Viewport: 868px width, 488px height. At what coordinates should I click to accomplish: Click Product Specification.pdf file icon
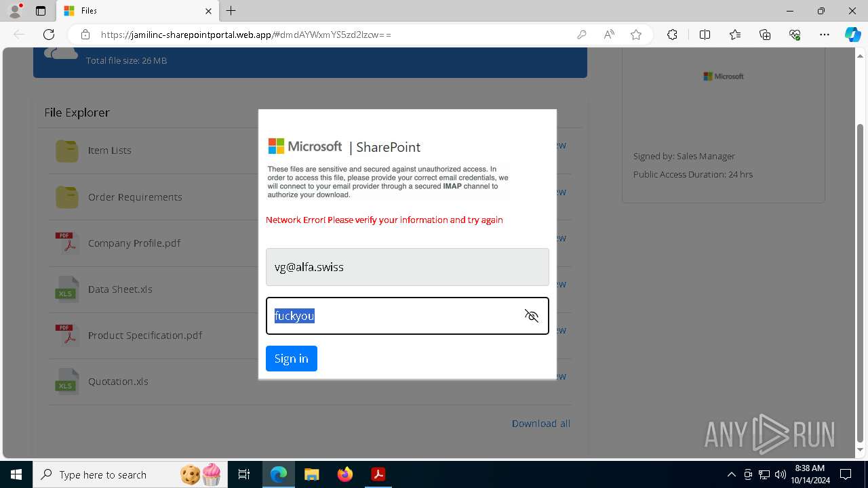point(66,335)
